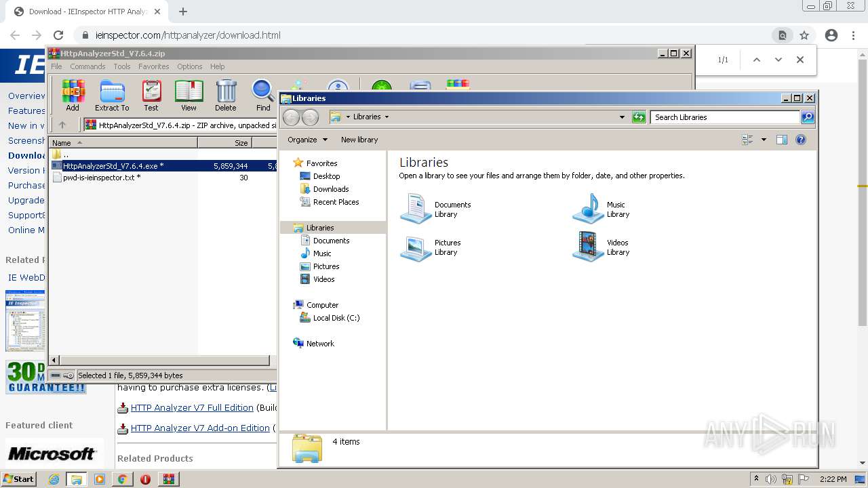Open dropdown arrow before Libraries breadcrumb
This screenshot has height=488, width=868.
[348, 117]
